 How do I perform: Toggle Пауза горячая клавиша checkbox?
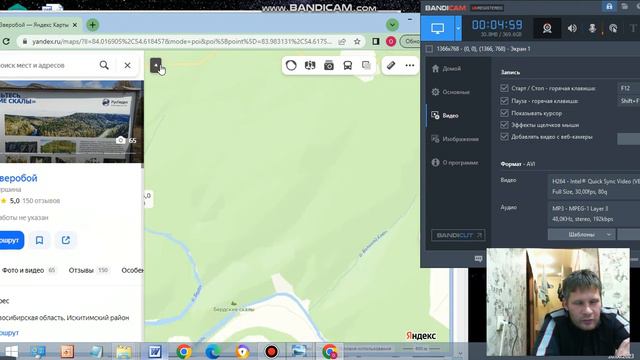pos(504,101)
